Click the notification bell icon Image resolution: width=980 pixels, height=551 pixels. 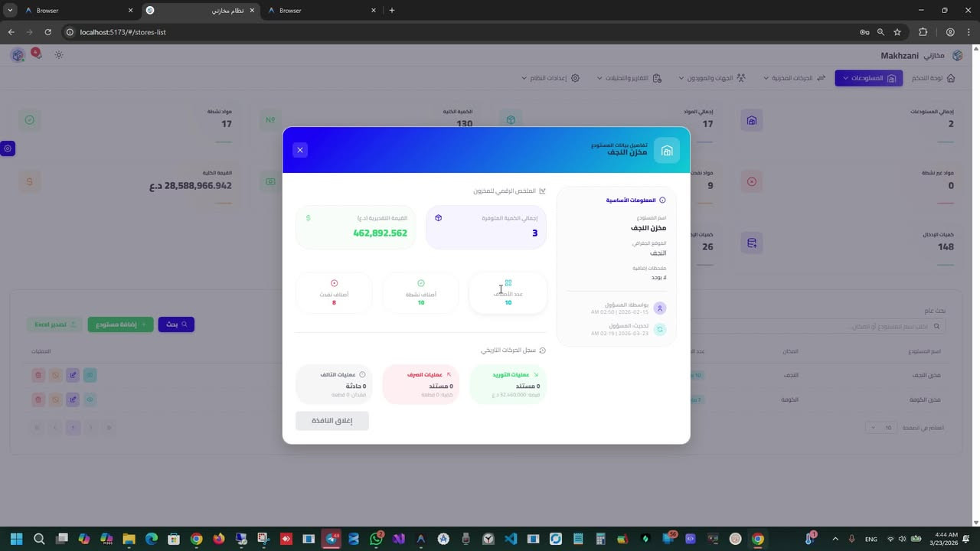point(35,54)
